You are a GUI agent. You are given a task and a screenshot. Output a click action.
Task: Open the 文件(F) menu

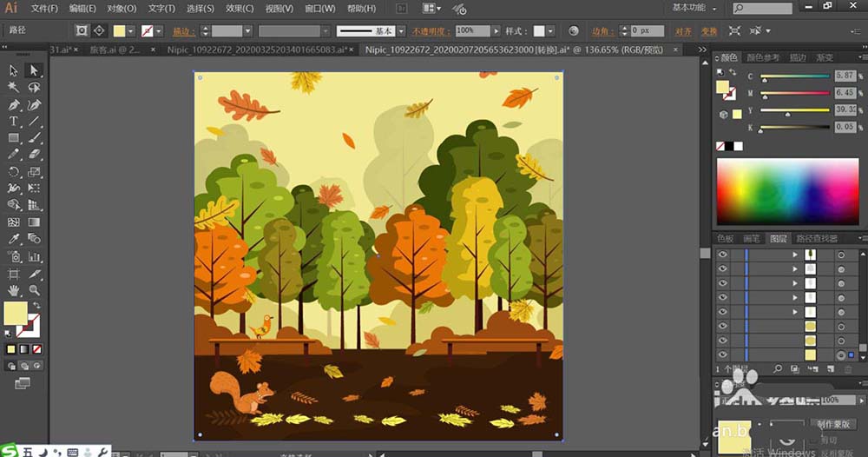pyautogui.click(x=44, y=9)
